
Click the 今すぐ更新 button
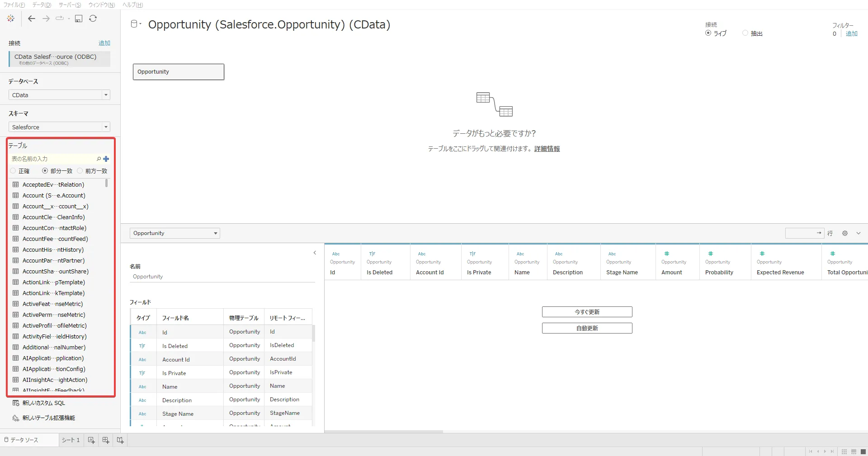587,312
